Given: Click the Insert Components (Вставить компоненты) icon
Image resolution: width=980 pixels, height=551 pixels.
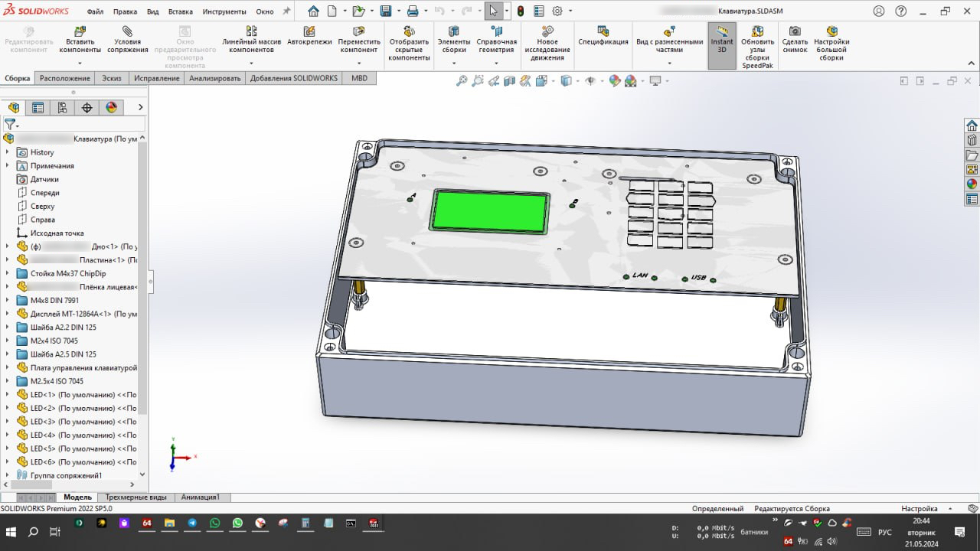Looking at the screenshot, I should point(80,31).
